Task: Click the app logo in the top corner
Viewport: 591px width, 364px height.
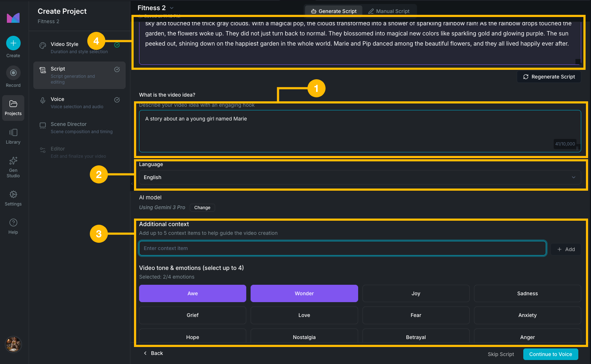Action: click(13, 18)
